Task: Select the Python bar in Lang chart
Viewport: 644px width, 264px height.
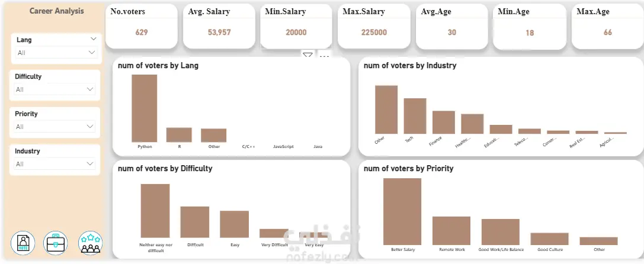Action: pyautogui.click(x=144, y=108)
